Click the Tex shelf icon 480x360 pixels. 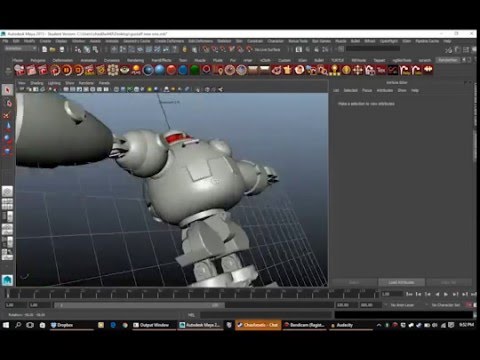pos(381,70)
